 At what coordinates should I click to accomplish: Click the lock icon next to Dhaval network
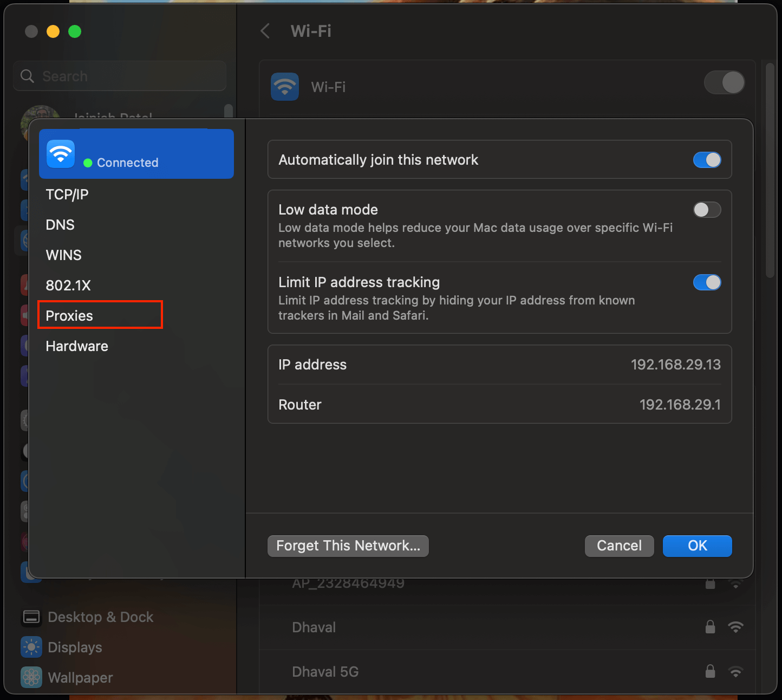click(710, 627)
